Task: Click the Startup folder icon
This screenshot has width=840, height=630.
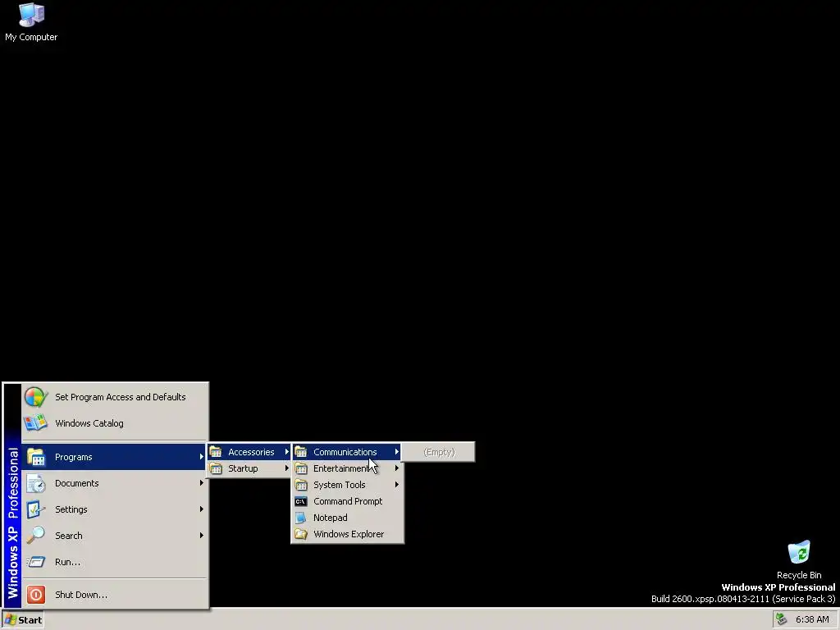Action: point(216,468)
